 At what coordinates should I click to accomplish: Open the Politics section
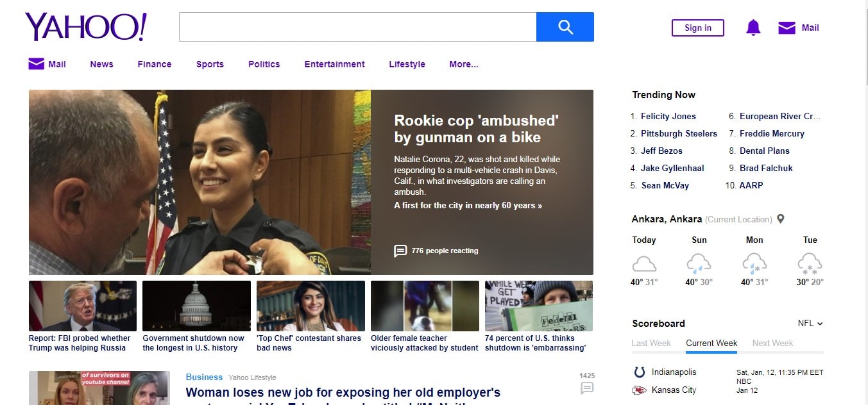coord(264,64)
